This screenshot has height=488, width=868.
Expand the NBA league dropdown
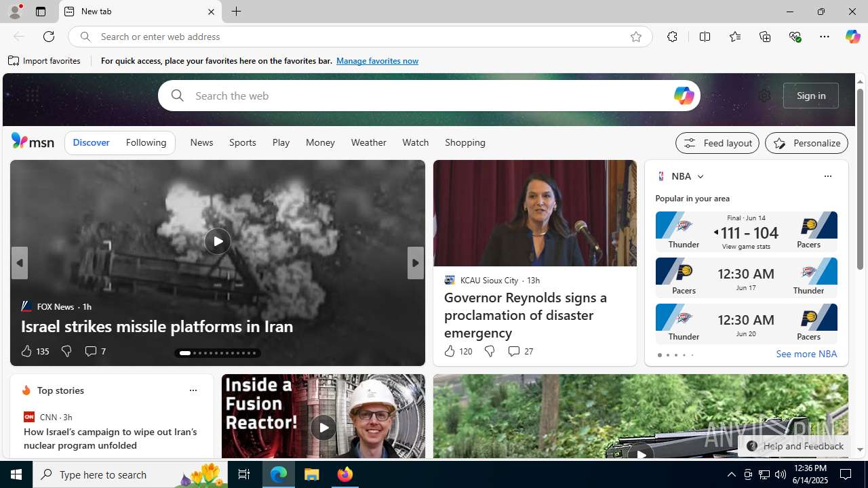(x=700, y=176)
